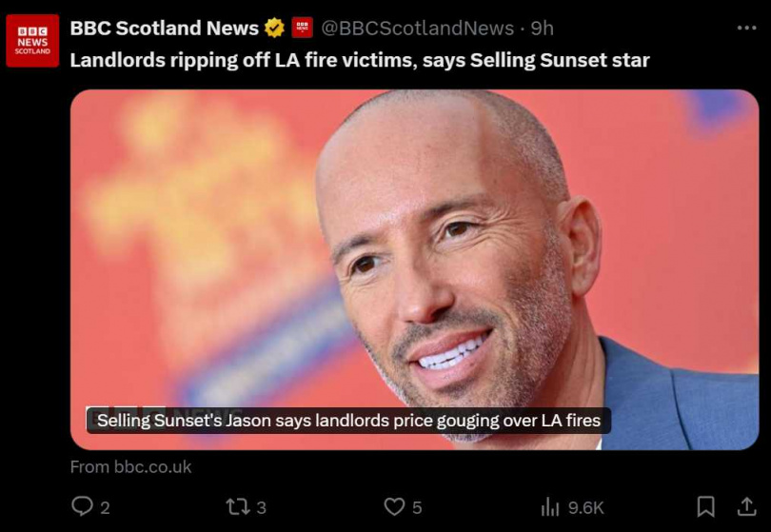
Task: View post analytics bar chart icon
Action: (x=550, y=507)
